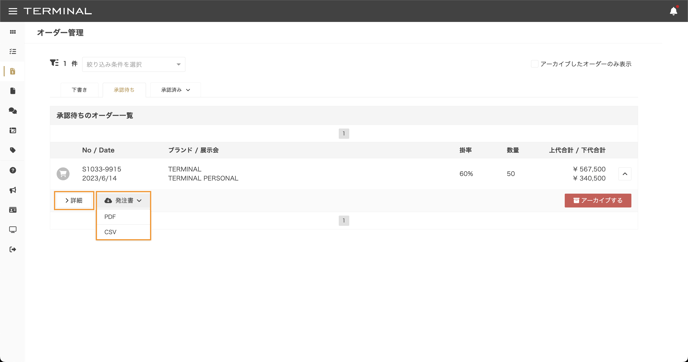Viewport: 688px width, 362px height.
Task: Open the megaphone announcements sidebar icon
Action: tap(13, 190)
